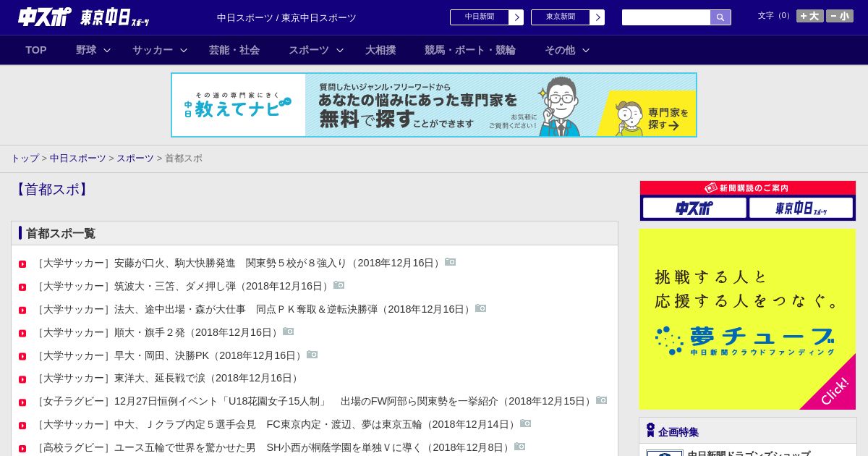
Task: Open article 中大、Ｊクラブ内定５選手会見
Action: (x=276, y=424)
